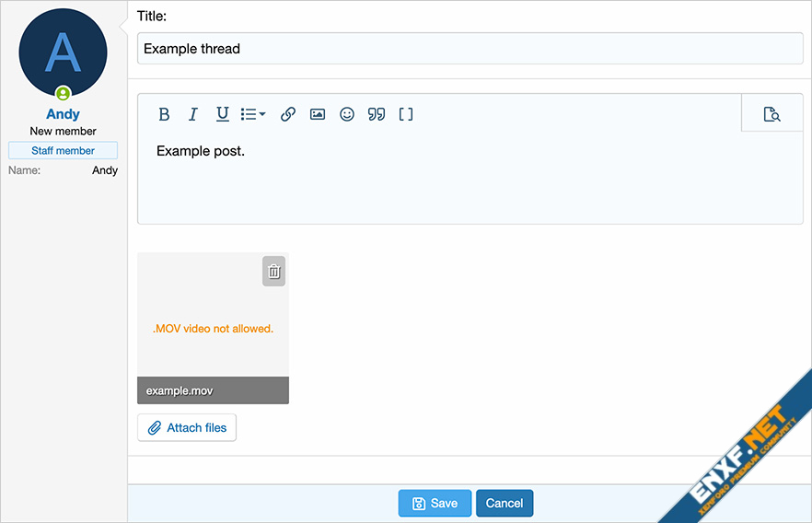This screenshot has width=812, height=523.
Task: Cancel editing the thread
Action: tap(505, 503)
